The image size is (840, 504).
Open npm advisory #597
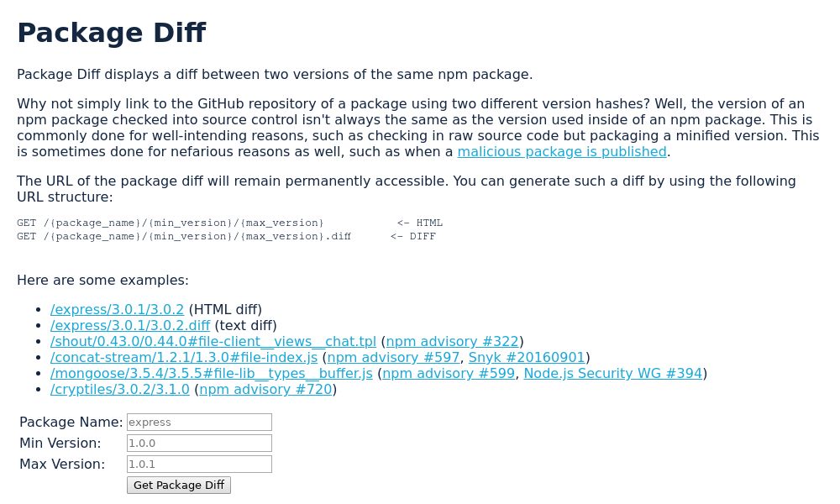392,357
